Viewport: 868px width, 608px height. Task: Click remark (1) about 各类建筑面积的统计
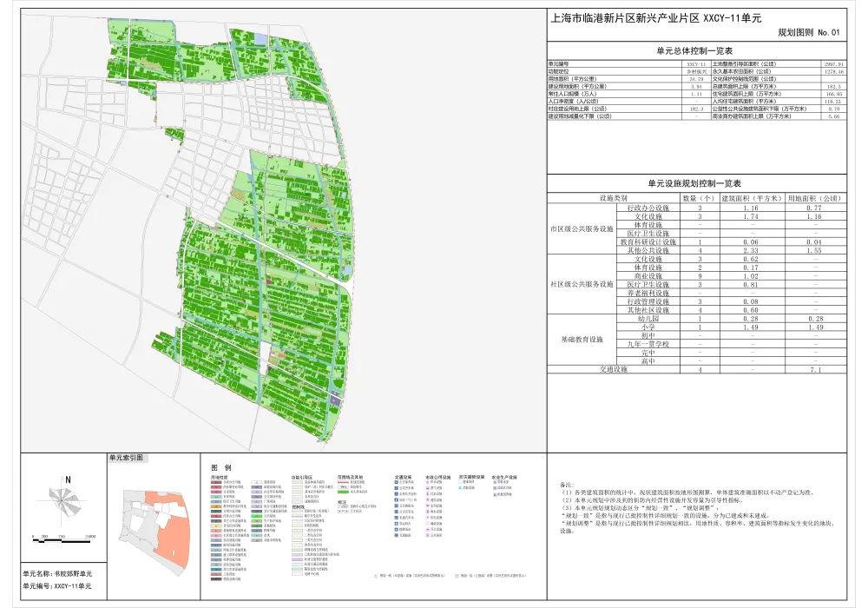tap(687, 492)
